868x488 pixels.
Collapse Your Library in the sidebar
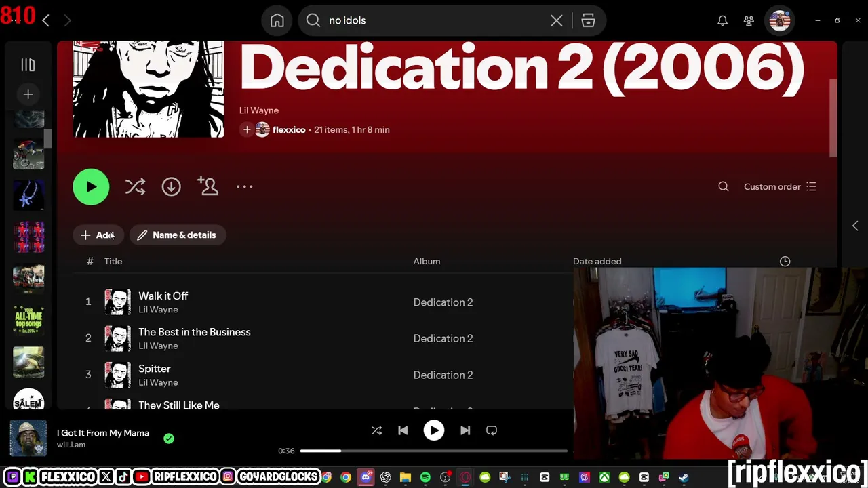pos(28,65)
